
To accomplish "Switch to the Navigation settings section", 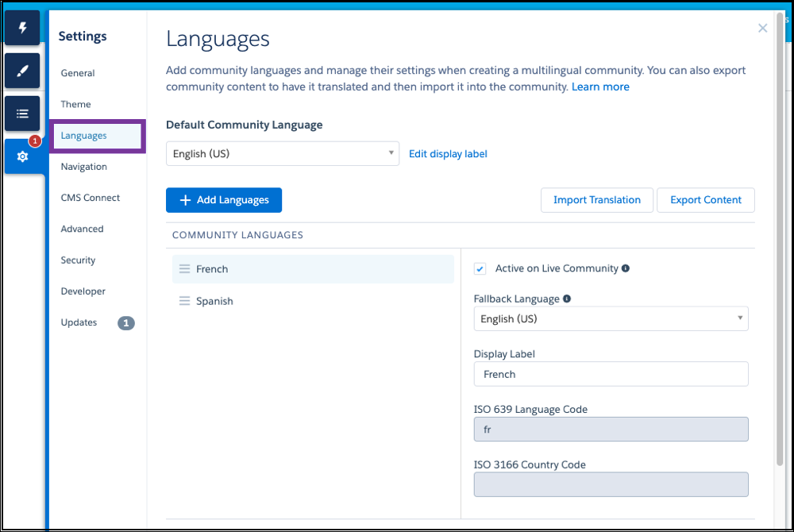I will (x=83, y=167).
